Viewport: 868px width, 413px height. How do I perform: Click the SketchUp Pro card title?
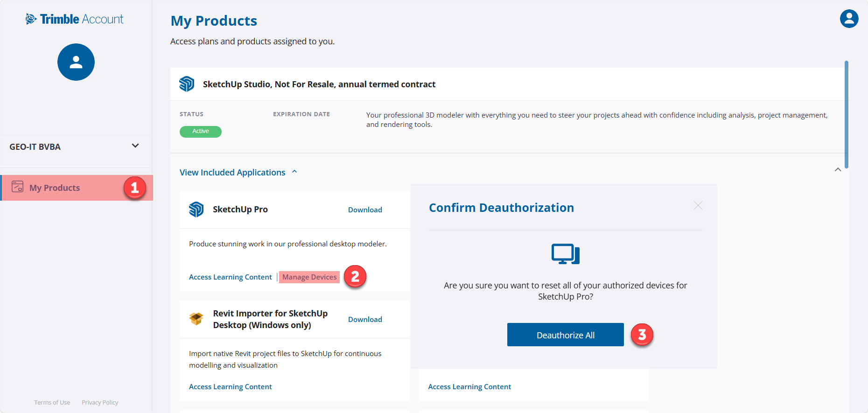[x=240, y=210]
